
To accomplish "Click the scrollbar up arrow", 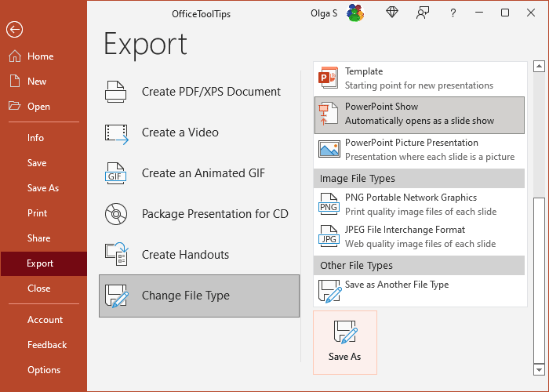I will tap(539, 66).
